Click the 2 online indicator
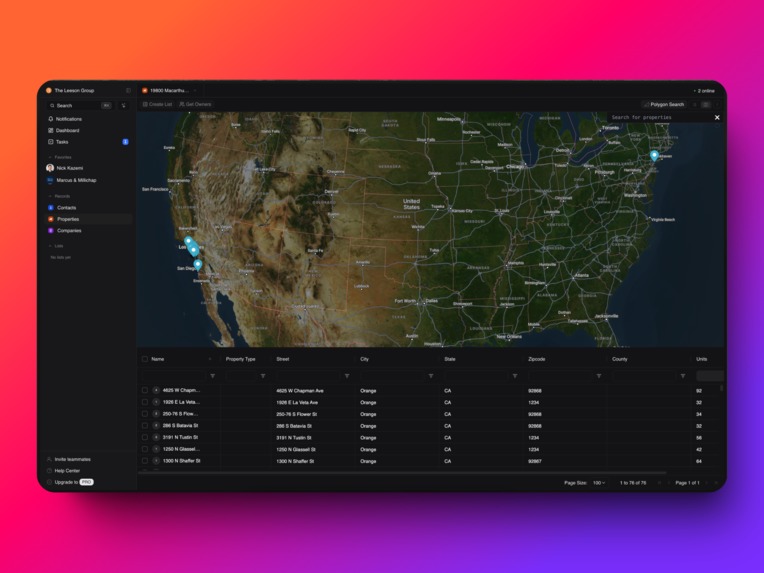The image size is (764, 573). 704,91
